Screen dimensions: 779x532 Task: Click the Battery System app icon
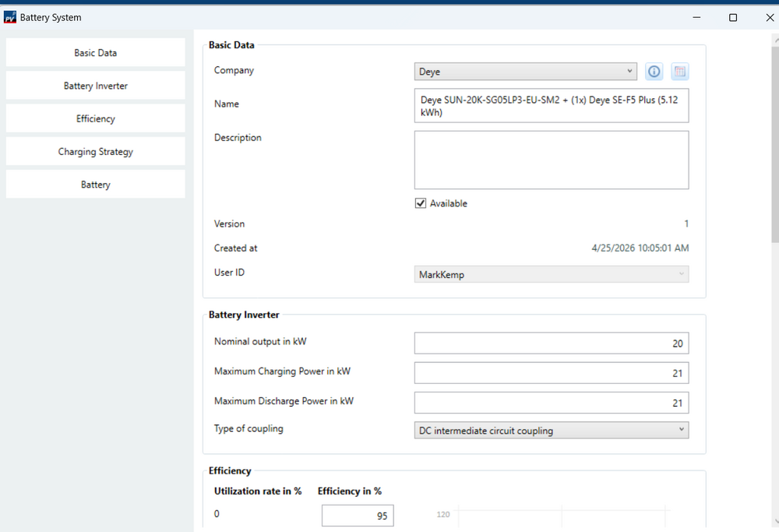point(10,17)
